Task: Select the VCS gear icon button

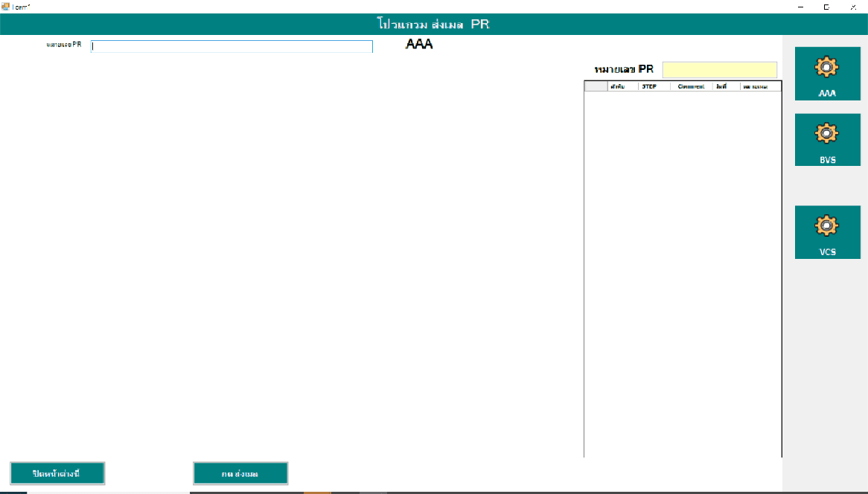Action: pyautogui.click(x=827, y=231)
